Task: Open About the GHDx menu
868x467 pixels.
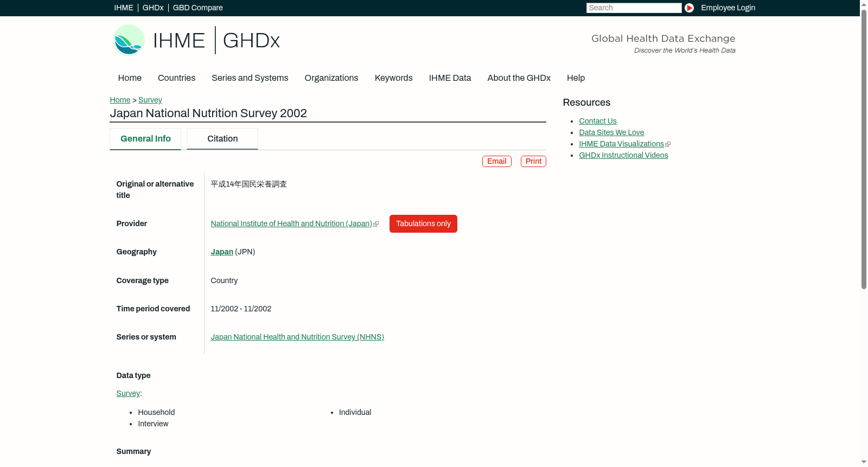Action: click(519, 78)
